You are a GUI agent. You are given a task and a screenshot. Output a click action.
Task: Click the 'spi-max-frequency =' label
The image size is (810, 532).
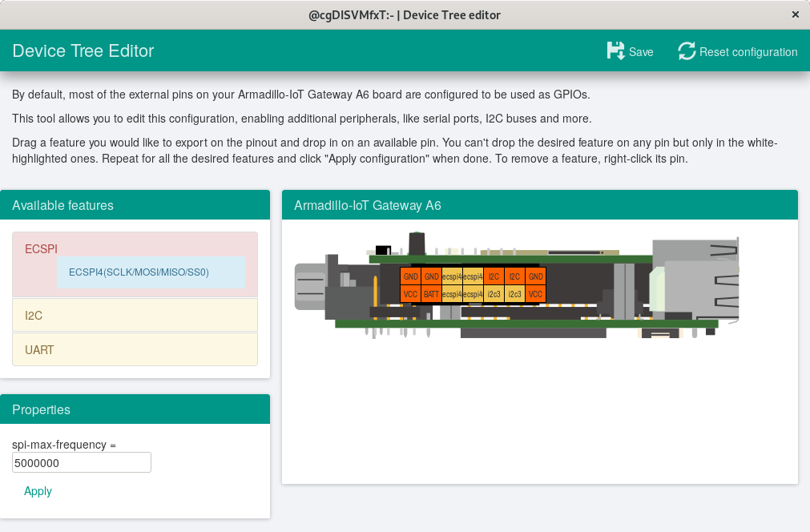(64, 445)
